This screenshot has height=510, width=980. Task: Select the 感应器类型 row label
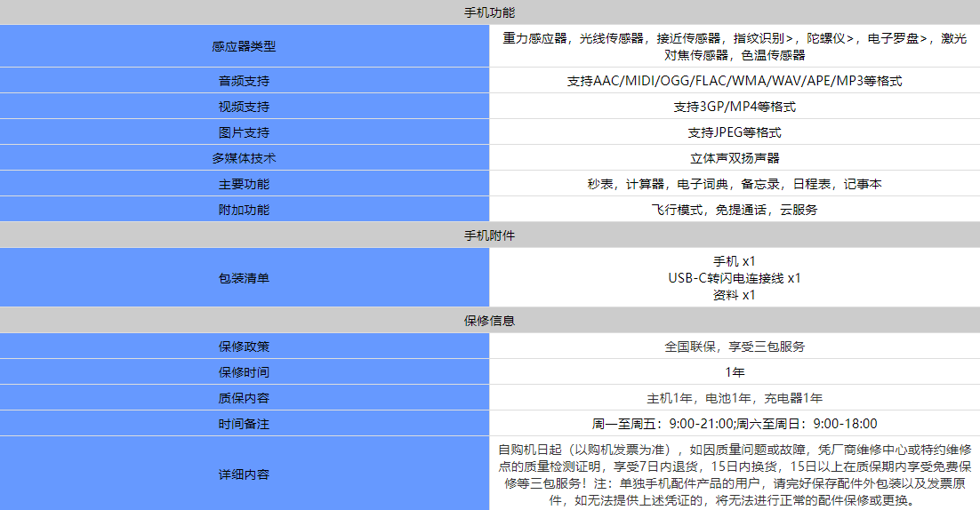pyautogui.click(x=244, y=46)
